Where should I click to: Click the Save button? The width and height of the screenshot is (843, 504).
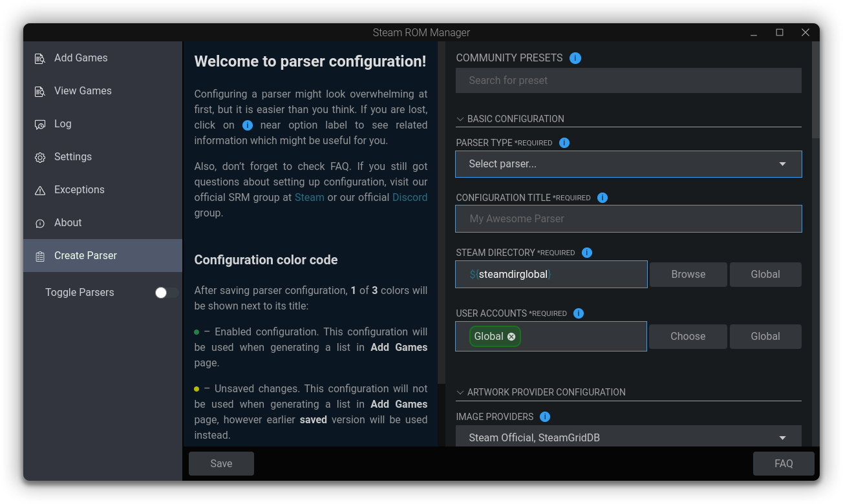(x=221, y=464)
